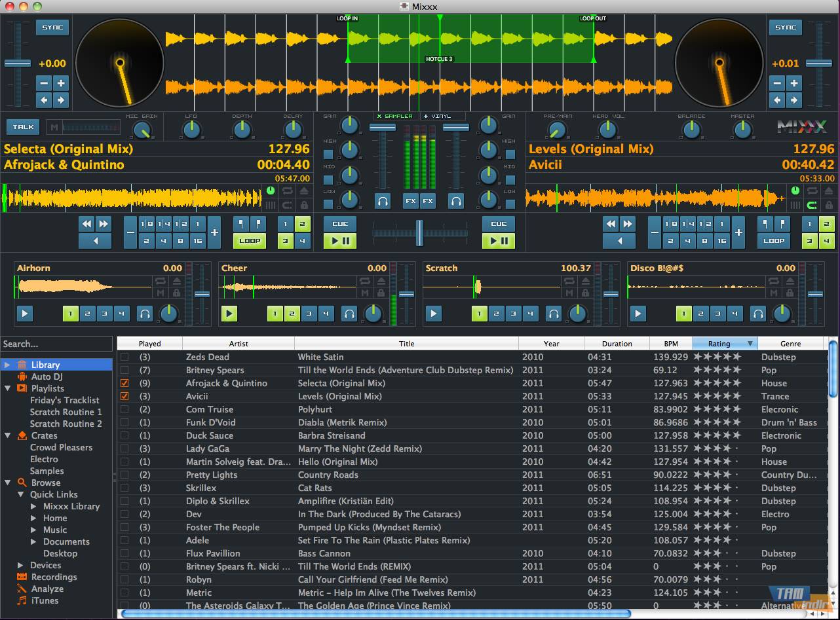Click left deck fast rewind icon
This screenshot has height=620, width=840.
(x=87, y=224)
